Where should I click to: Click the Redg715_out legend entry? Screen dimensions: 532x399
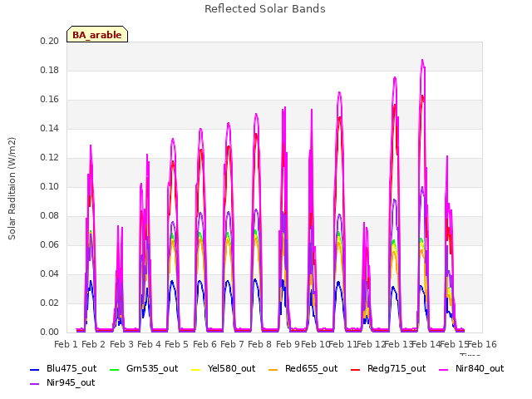tap(388, 369)
